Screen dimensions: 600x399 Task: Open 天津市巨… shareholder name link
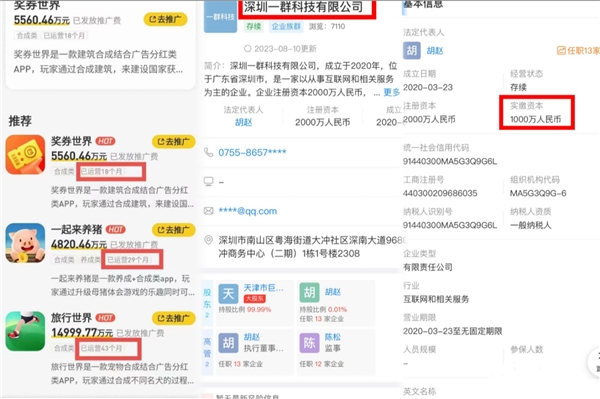click(264, 288)
